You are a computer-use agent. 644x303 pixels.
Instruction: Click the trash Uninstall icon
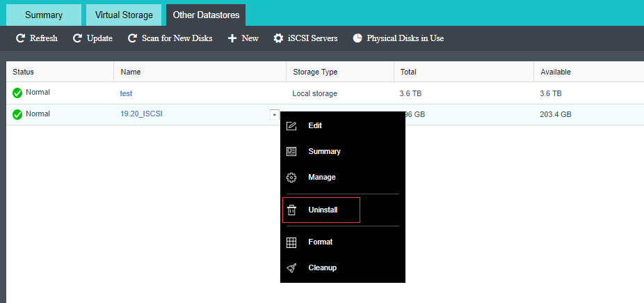tap(292, 210)
